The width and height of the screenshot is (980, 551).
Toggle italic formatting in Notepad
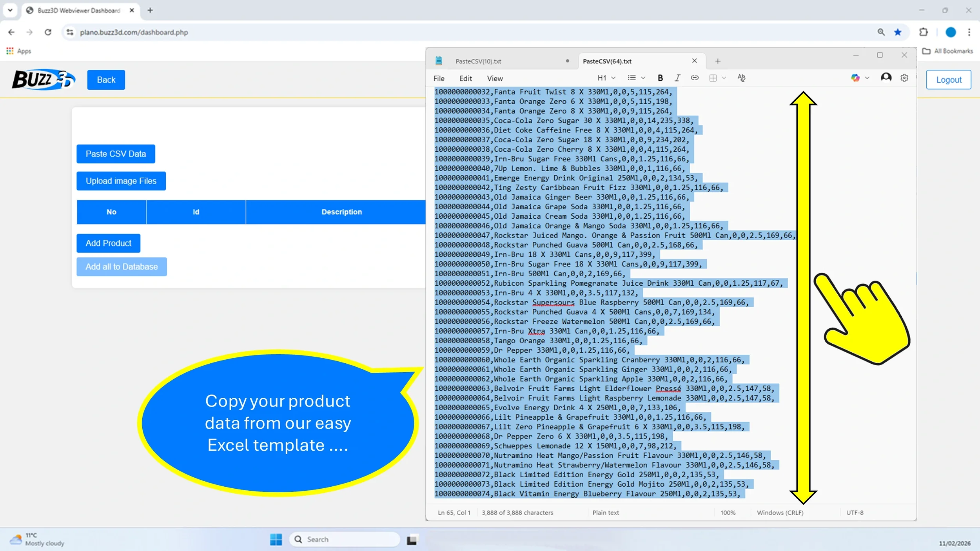[x=677, y=78]
